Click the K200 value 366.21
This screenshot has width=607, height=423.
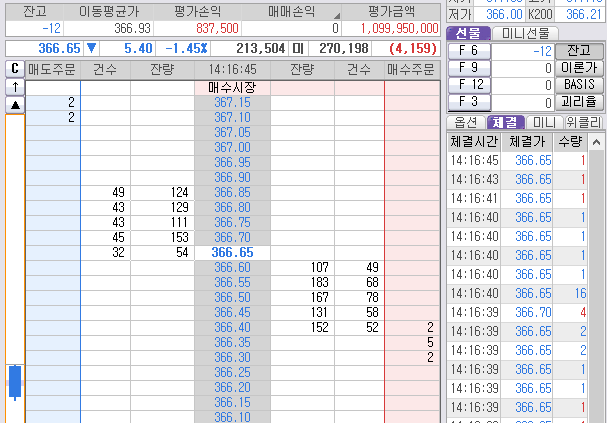pos(584,15)
